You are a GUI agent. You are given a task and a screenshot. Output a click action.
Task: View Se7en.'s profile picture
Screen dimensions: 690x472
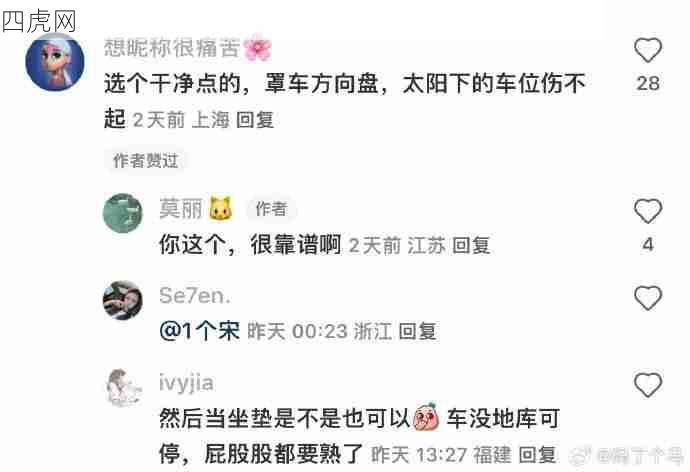click(x=123, y=300)
